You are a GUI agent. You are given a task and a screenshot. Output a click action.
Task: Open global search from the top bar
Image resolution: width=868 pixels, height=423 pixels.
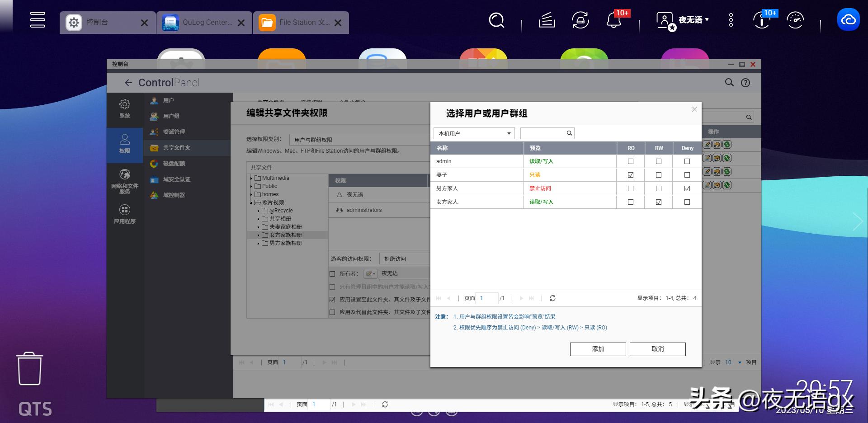pos(496,20)
